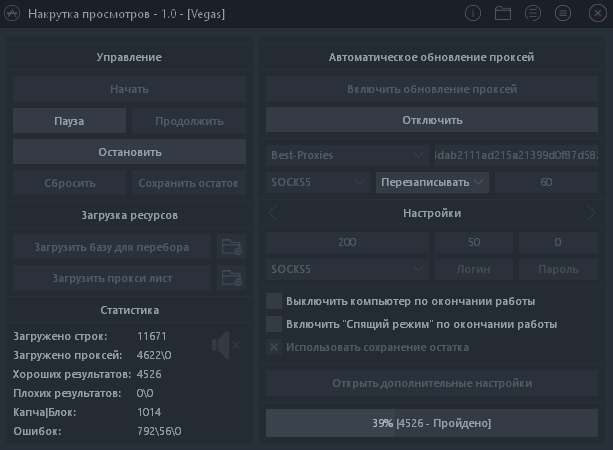Image resolution: width=613 pixels, height=450 pixels.
Task: Click the app logo in title bar
Action: tap(13, 13)
